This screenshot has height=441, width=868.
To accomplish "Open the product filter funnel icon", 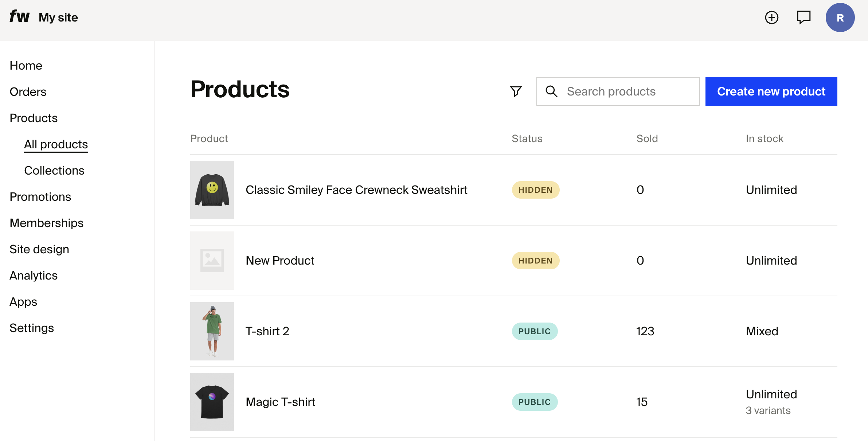I will 516,91.
